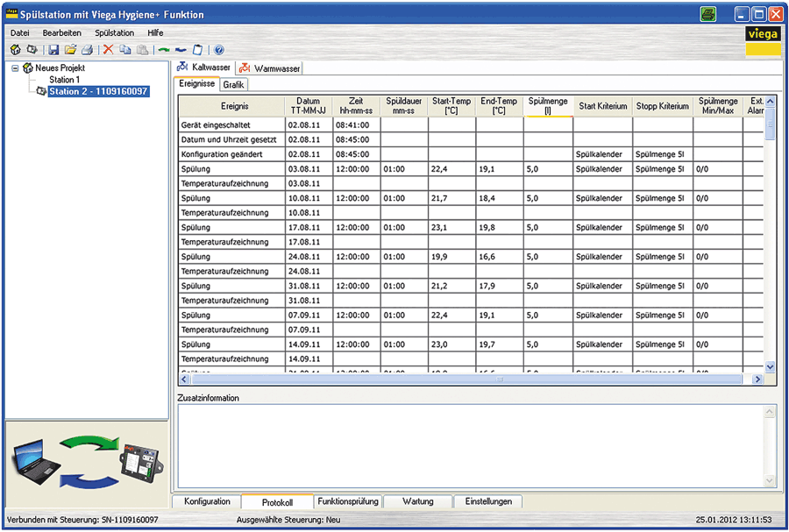789x532 pixels.
Task: Click End-Temp value 19,7
Action: [487, 344]
